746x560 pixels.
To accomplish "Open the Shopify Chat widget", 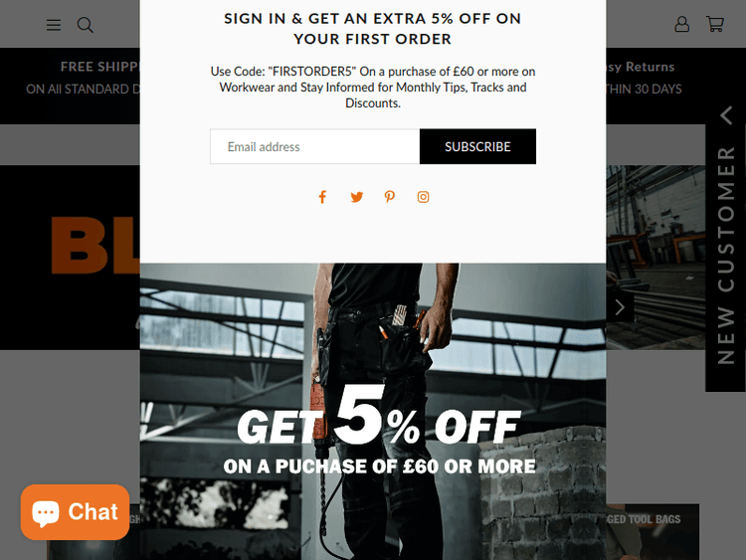I will [76, 512].
